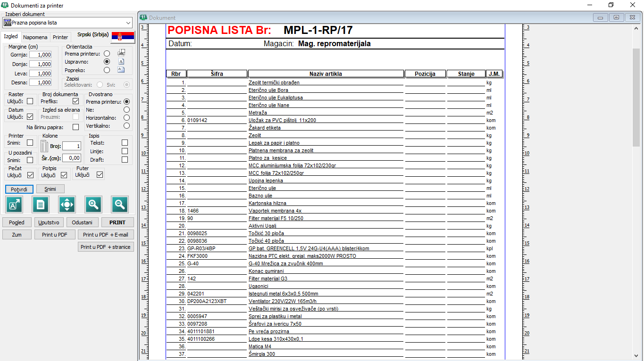Viewport: 644px width, 361px height.
Task: Click the portrait page icon beside Uspravno
Action: [121, 61]
